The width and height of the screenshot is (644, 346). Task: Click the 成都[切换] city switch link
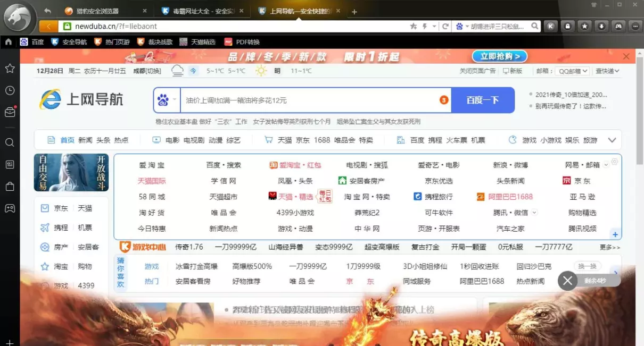[x=147, y=71]
